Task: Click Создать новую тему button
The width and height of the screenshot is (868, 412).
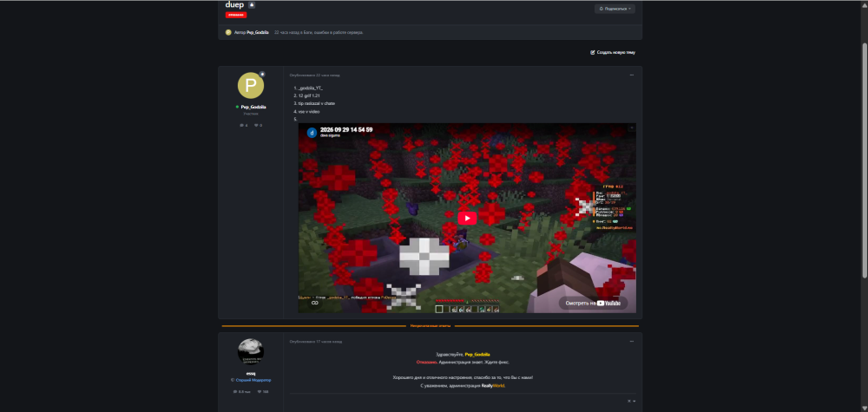Action: 613,53
